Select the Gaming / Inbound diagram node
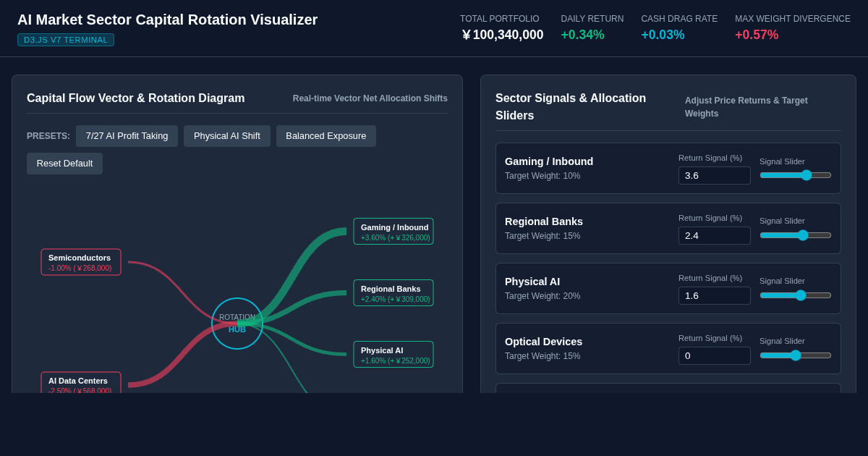The image size is (868, 456). tap(393, 232)
